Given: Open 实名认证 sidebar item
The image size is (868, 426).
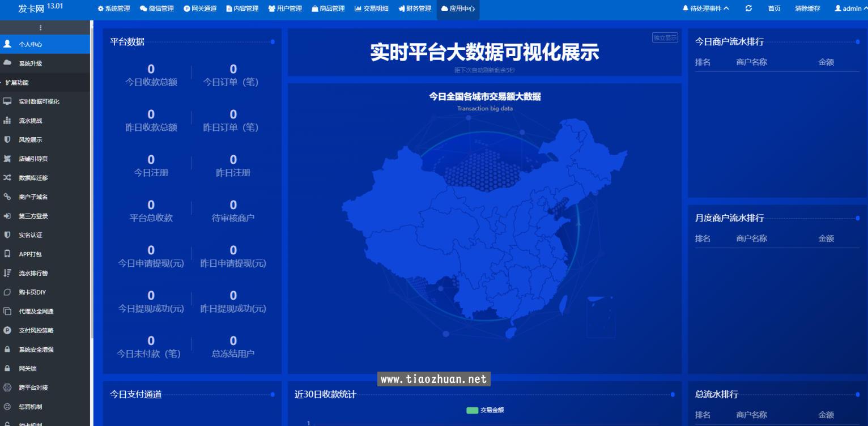Looking at the screenshot, I should 45,235.
